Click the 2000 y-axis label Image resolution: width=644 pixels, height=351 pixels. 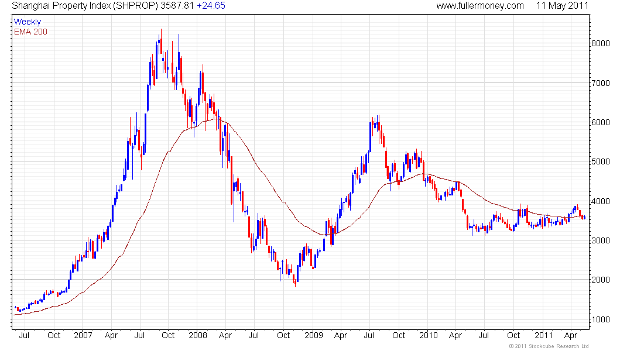[601, 280]
